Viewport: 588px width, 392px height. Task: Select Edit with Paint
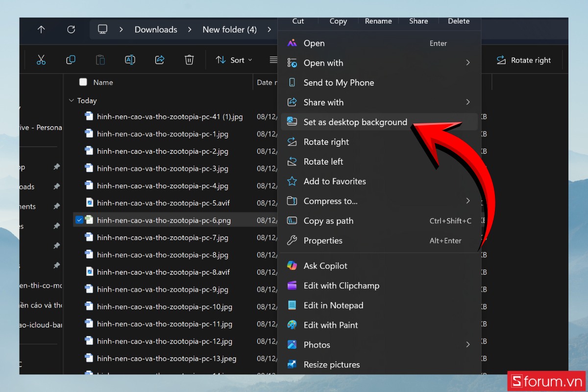pos(330,325)
